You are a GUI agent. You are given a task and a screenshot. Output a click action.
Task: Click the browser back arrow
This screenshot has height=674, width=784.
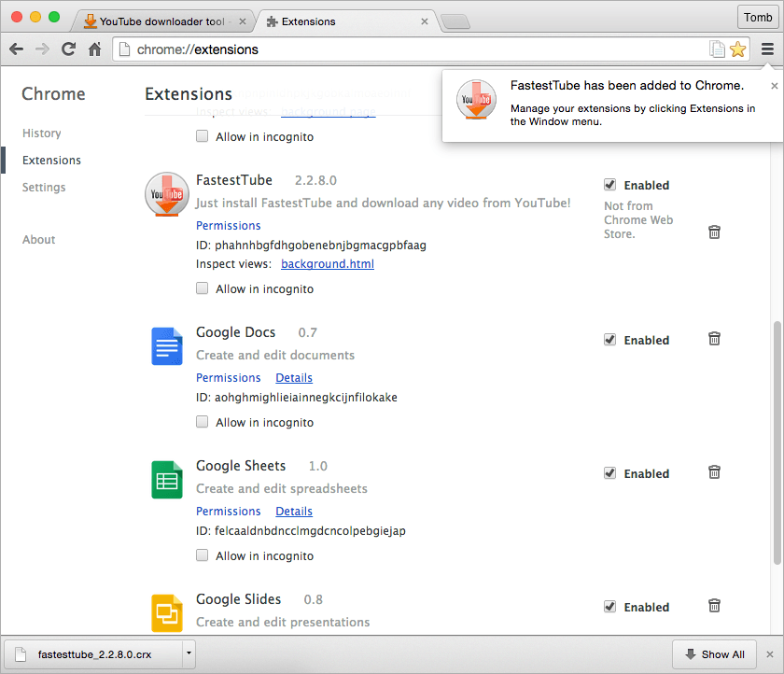pyautogui.click(x=17, y=49)
